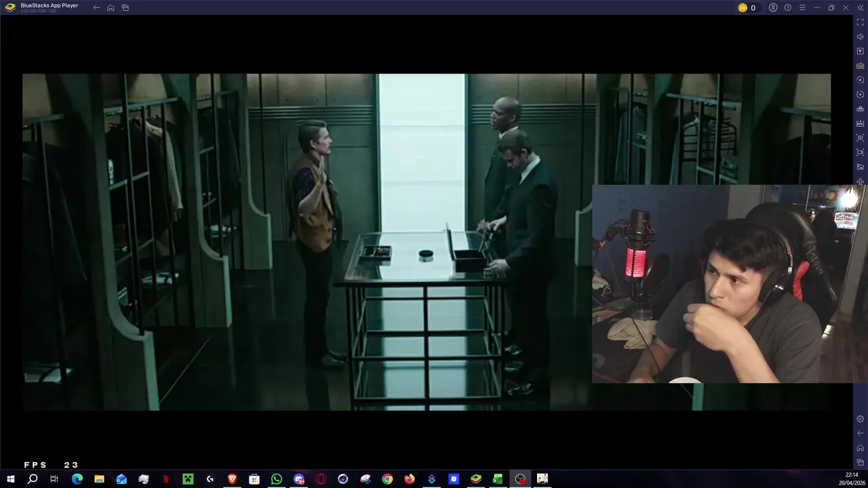Open File Explorer from taskbar
This screenshot has width=868, height=488.
(x=99, y=479)
